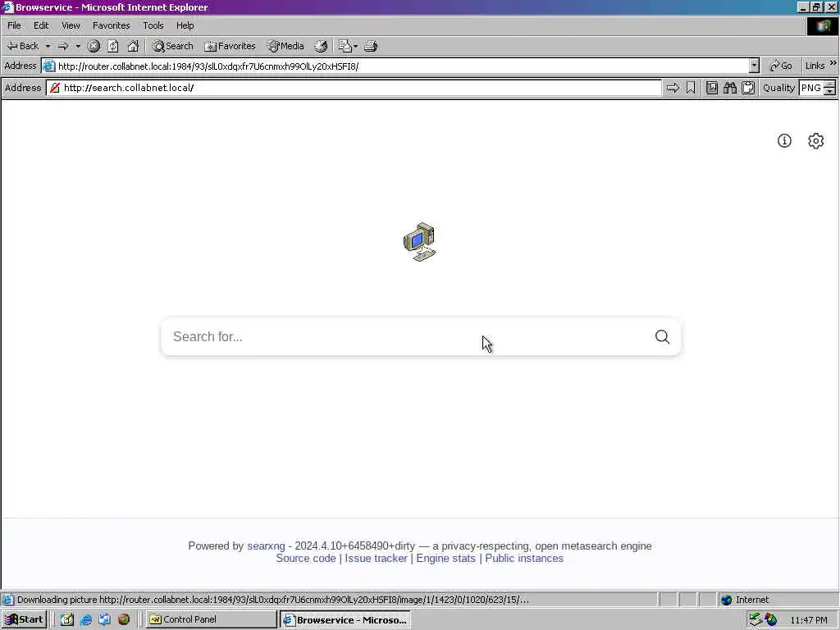Open the Help menu

185,25
